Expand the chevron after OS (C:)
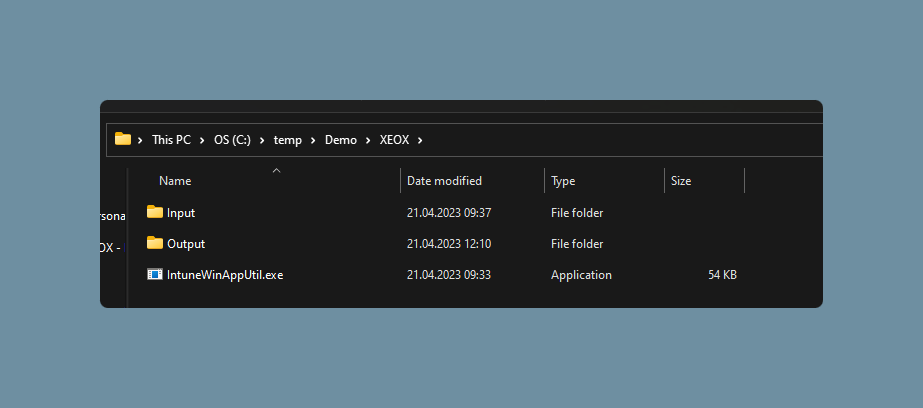This screenshot has width=923, height=408. click(x=262, y=140)
